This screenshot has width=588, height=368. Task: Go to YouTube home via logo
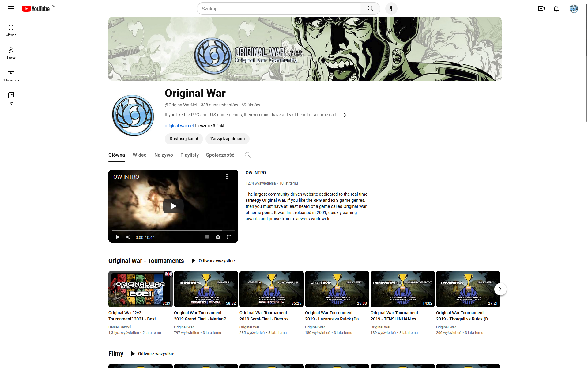point(36,9)
